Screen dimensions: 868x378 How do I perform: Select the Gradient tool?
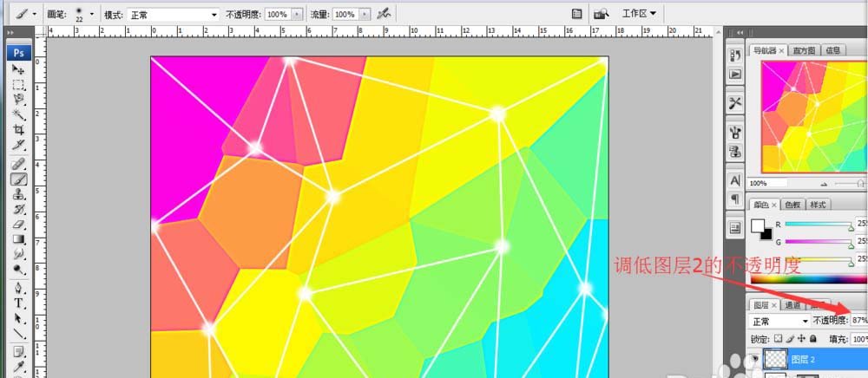17,239
